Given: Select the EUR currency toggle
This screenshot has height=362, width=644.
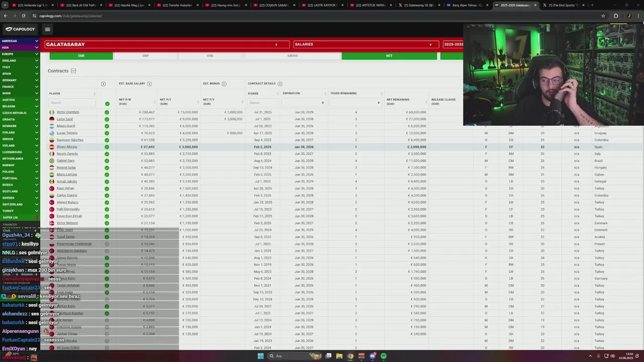Looking at the screenshot, I should click(81, 56).
